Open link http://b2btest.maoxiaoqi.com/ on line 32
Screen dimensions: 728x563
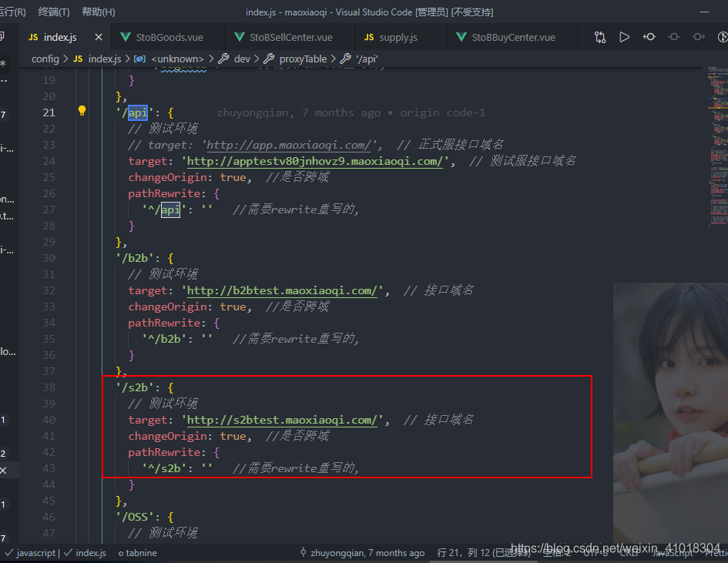282,290
